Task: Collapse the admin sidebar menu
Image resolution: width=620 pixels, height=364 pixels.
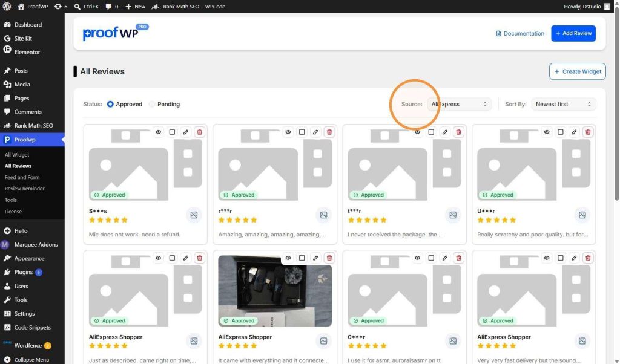Action: point(32,360)
